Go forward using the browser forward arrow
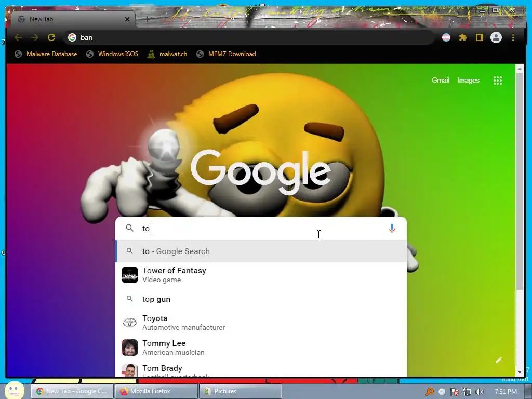532x399 pixels. [35, 37]
